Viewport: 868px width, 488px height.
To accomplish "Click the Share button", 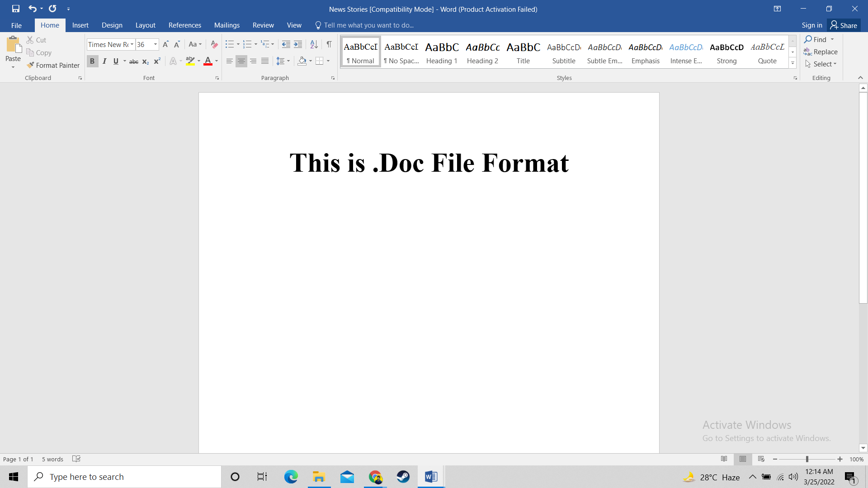I will 844,25.
